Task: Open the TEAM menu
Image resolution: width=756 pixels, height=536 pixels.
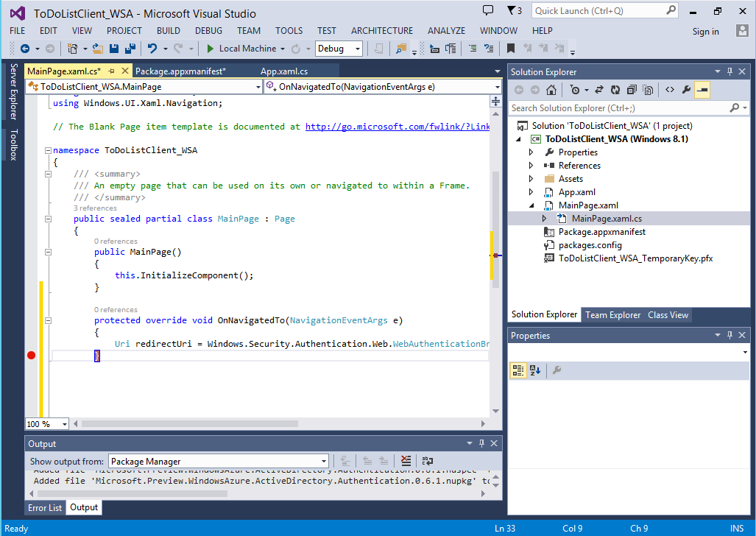Action: [x=249, y=31]
